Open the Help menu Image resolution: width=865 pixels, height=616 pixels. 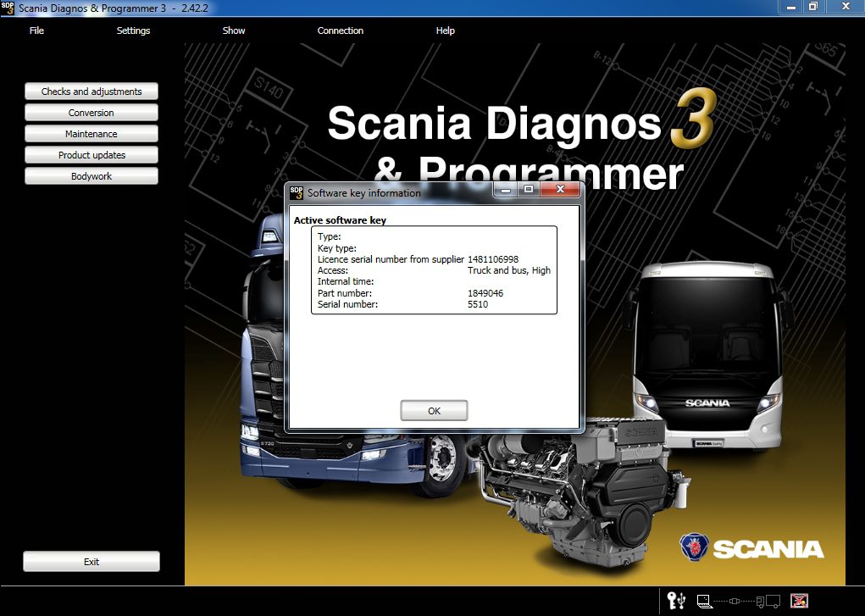click(445, 31)
